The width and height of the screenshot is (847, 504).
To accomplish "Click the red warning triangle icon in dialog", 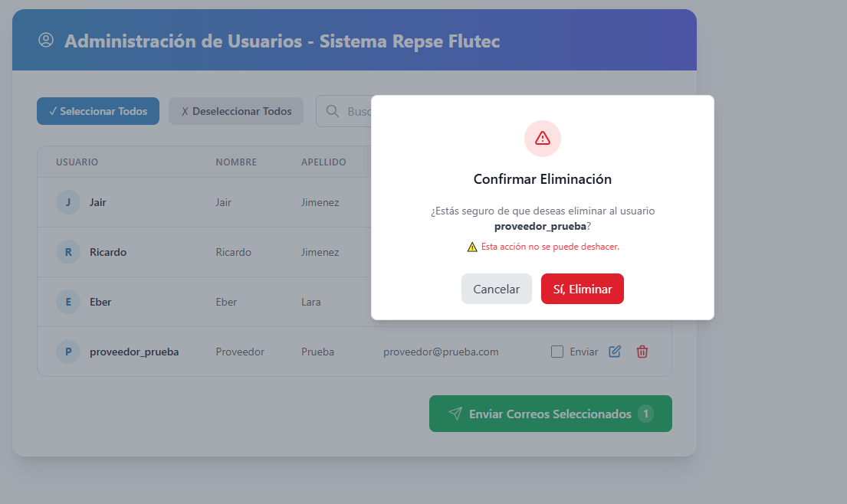I will [x=543, y=139].
